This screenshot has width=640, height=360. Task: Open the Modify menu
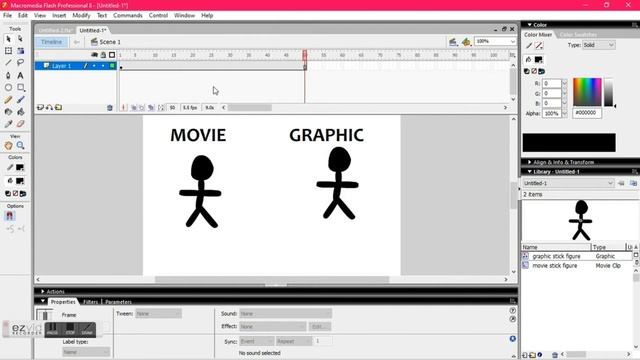tap(81, 16)
